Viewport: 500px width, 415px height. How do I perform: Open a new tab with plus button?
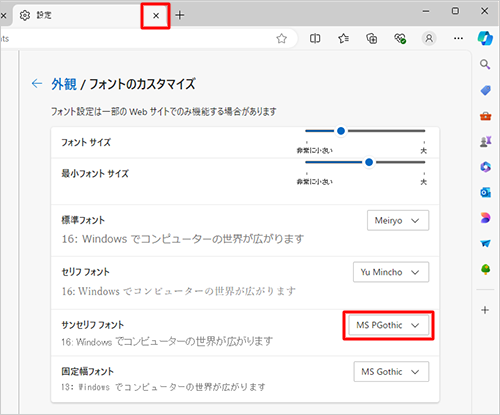point(180,15)
